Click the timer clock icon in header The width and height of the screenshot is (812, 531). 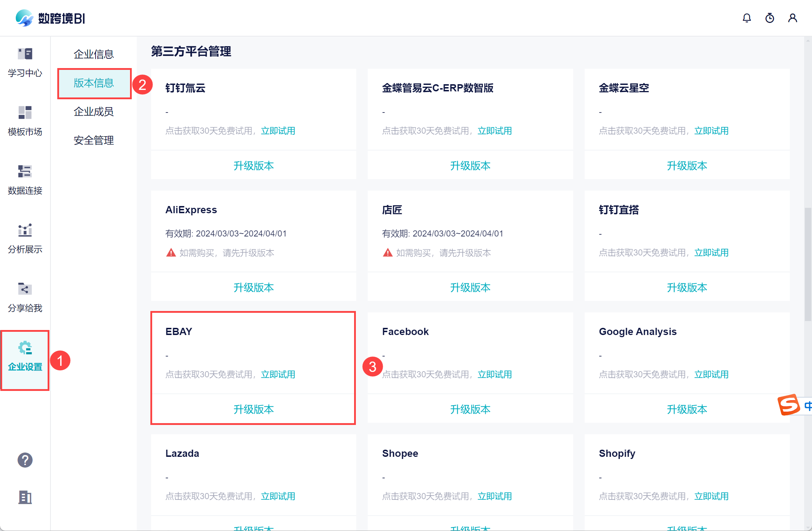tap(769, 18)
